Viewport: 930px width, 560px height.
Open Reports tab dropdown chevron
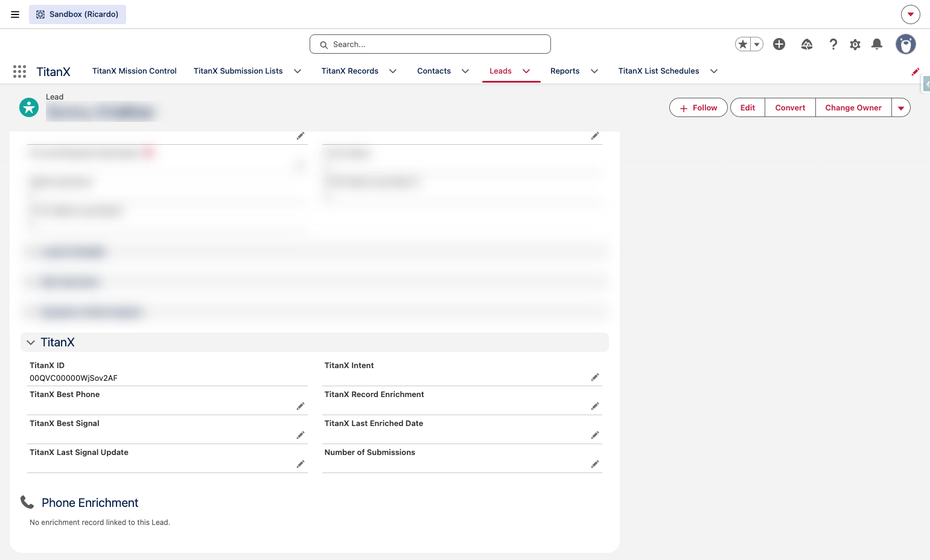tap(594, 71)
